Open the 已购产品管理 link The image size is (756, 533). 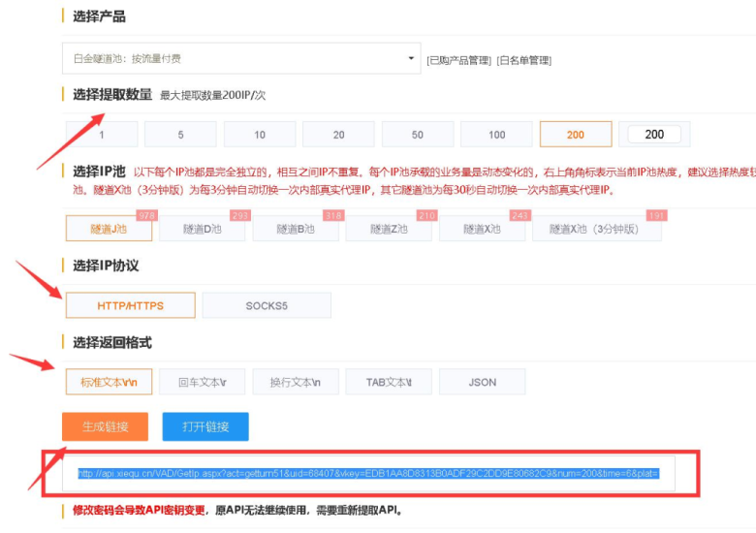[459, 60]
